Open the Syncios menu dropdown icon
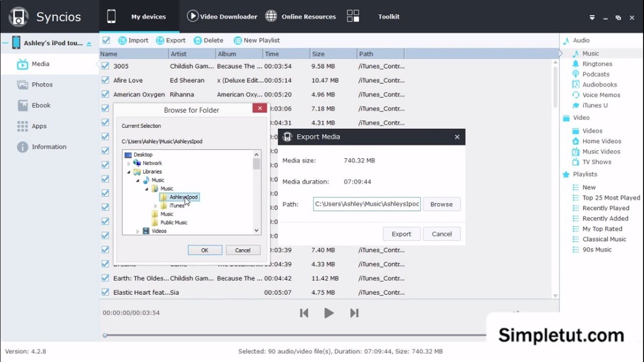The image size is (644, 362). [x=592, y=18]
